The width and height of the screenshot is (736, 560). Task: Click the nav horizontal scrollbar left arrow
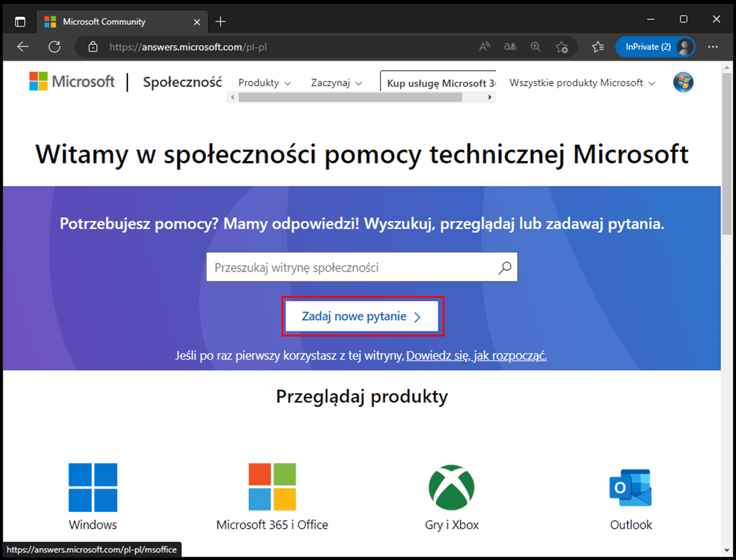pos(232,97)
